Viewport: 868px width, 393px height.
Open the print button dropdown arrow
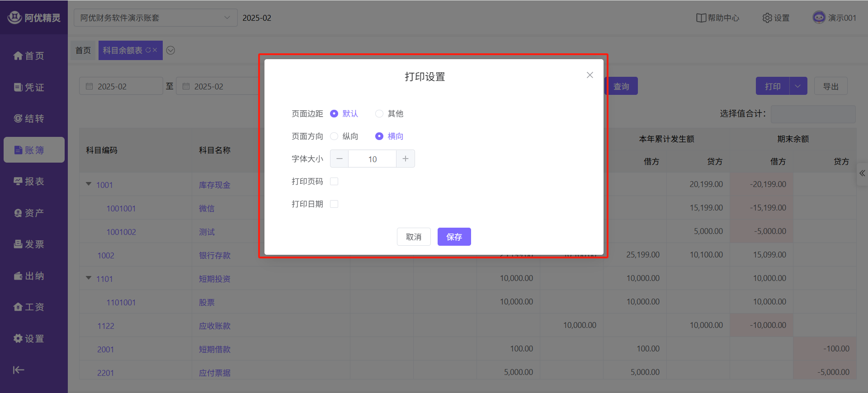[798, 86]
